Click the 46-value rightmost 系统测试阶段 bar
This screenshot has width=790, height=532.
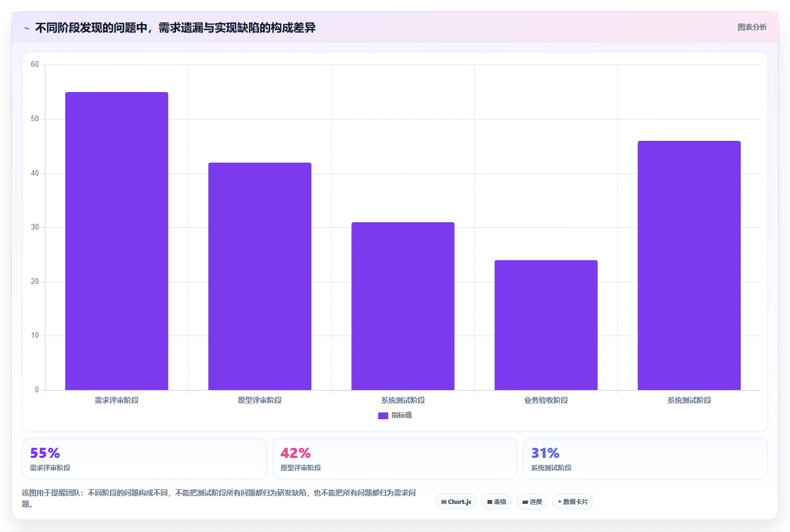point(689,265)
